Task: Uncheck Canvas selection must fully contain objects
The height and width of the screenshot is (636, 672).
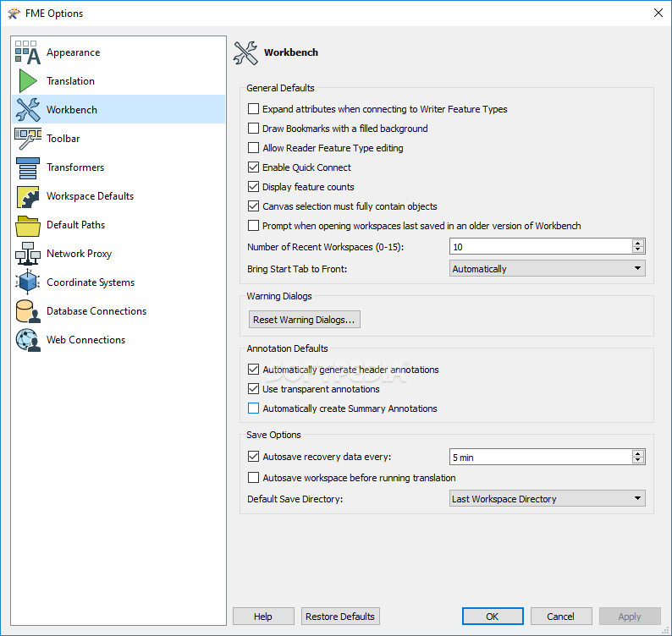Action: click(253, 206)
